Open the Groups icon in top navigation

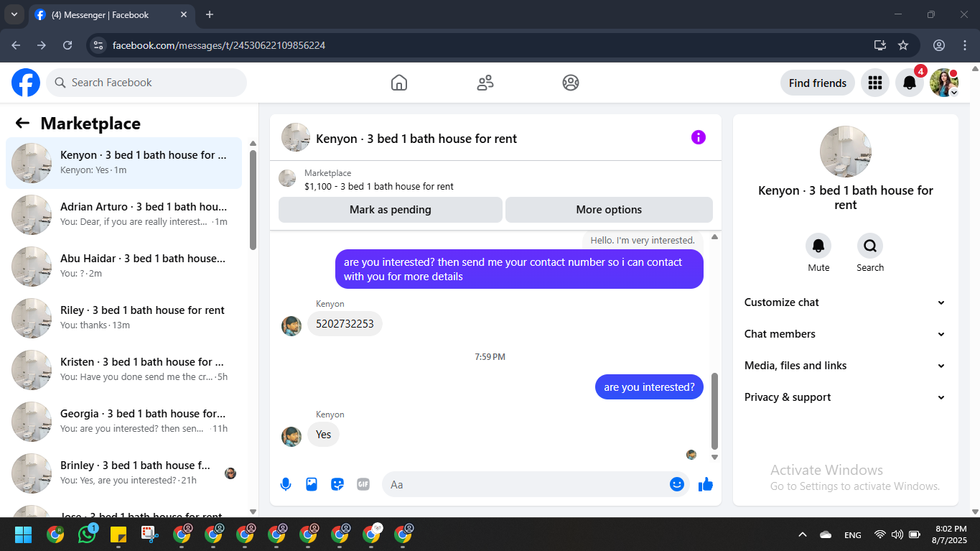tap(571, 83)
